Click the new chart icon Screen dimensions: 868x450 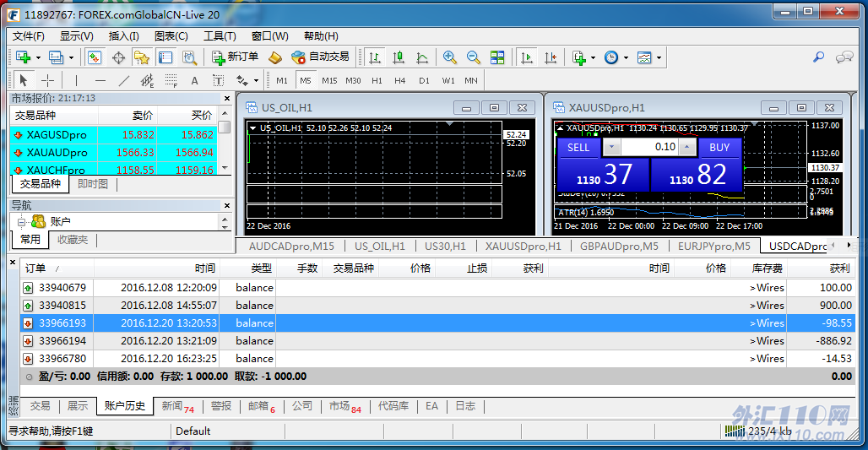pyautogui.click(x=24, y=57)
